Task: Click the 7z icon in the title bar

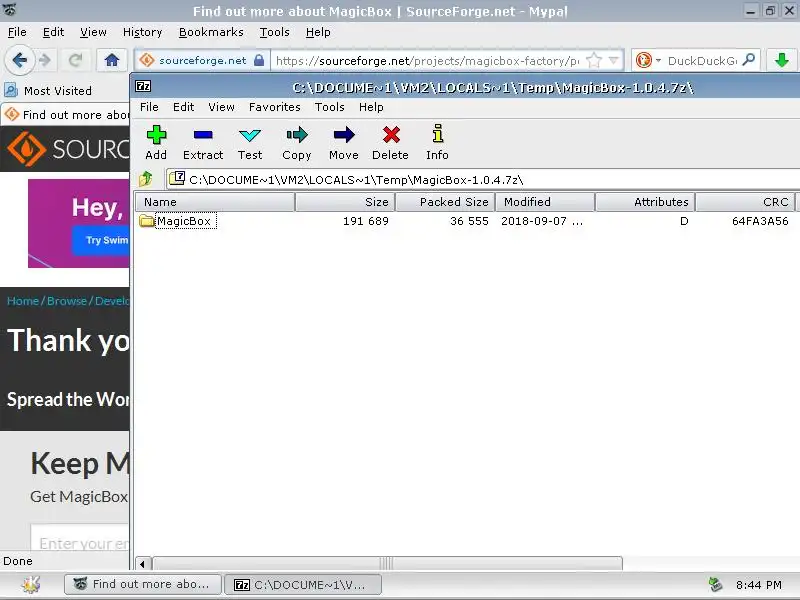Action: (143, 86)
